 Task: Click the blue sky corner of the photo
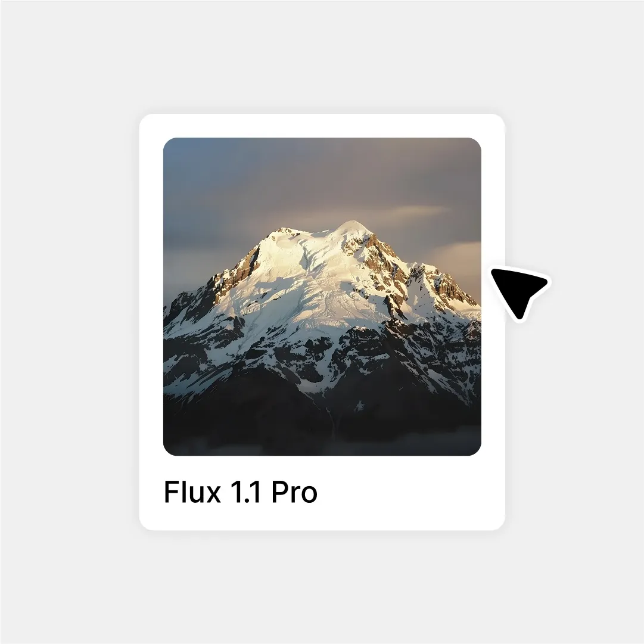[x=181, y=156]
